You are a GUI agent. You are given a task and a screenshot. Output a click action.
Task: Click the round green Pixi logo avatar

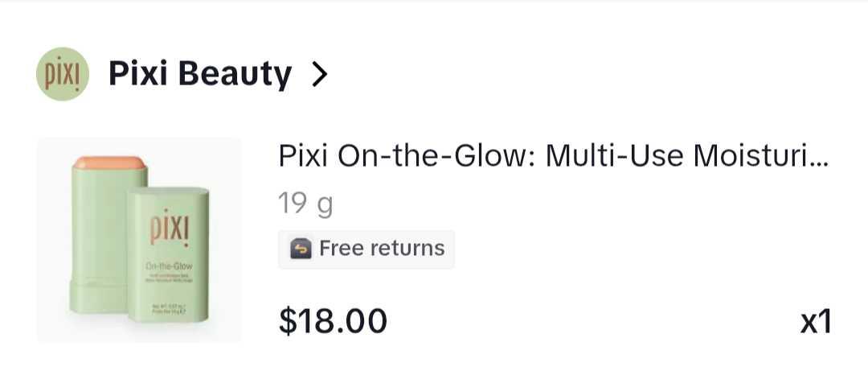[63, 75]
